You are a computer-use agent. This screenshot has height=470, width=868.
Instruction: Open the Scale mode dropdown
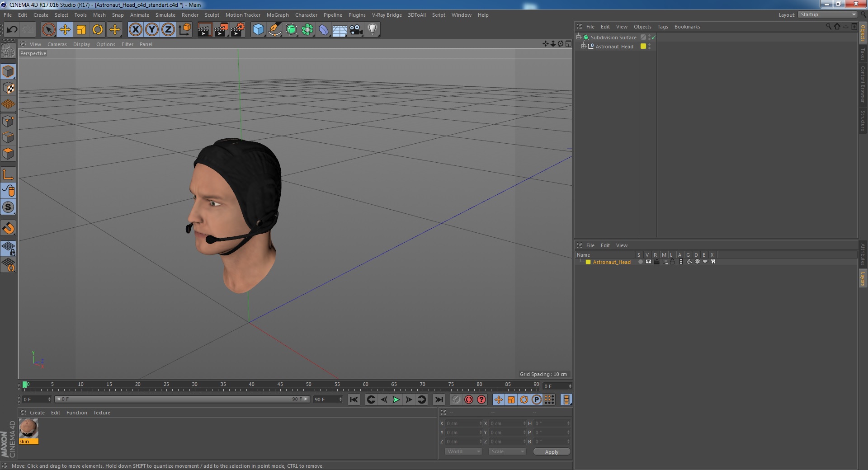(507, 451)
